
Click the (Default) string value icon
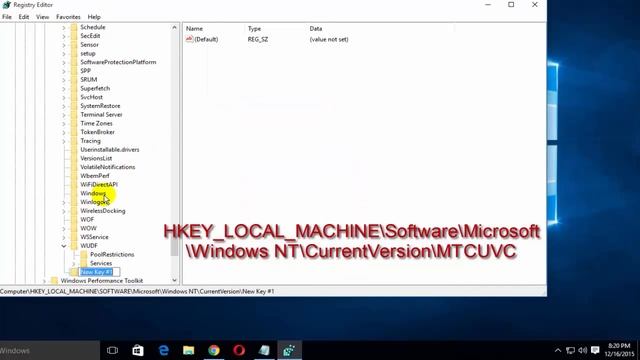click(189, 39)
